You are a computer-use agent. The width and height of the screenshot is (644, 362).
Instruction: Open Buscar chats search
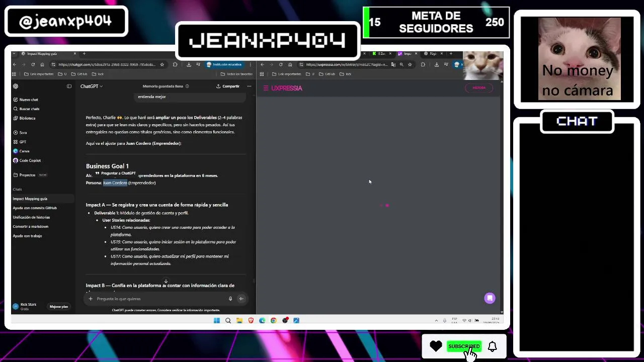point(26,109)
